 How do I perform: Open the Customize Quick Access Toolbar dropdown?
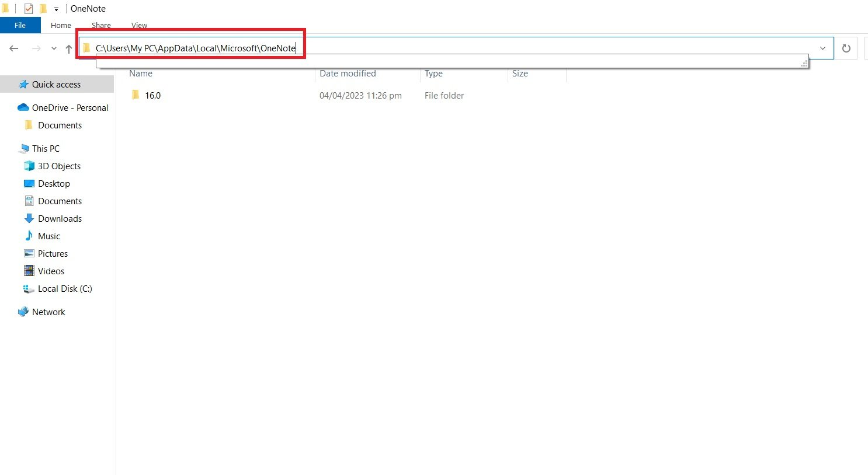(x=55, y=9)
